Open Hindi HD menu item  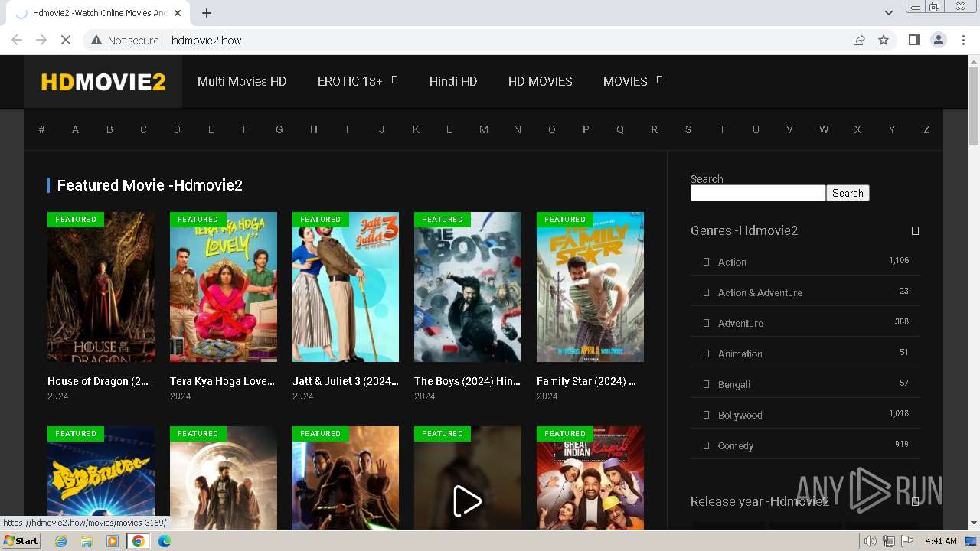(x=453, y=81)
